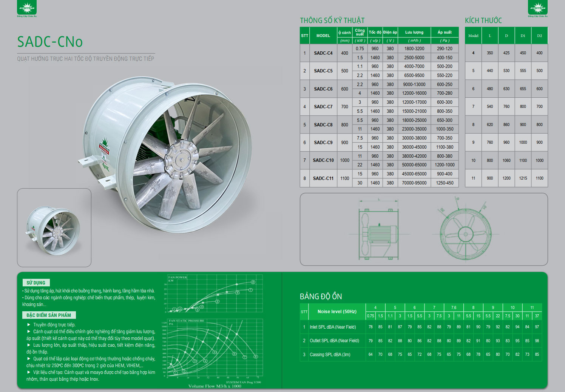The height and width of the screenshot is (392, 565).
Task: Click the System Fan logo at top left
Action: point(27,9)
